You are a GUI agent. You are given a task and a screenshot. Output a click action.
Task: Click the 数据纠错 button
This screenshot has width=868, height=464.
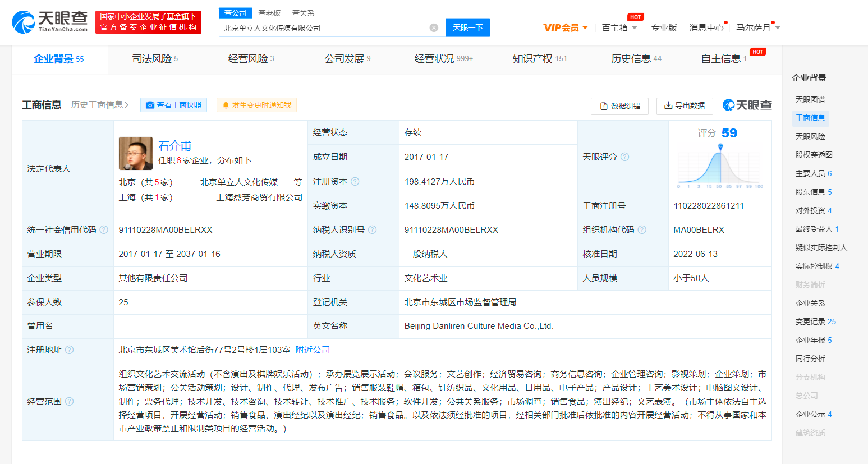(x=619, y=106)
